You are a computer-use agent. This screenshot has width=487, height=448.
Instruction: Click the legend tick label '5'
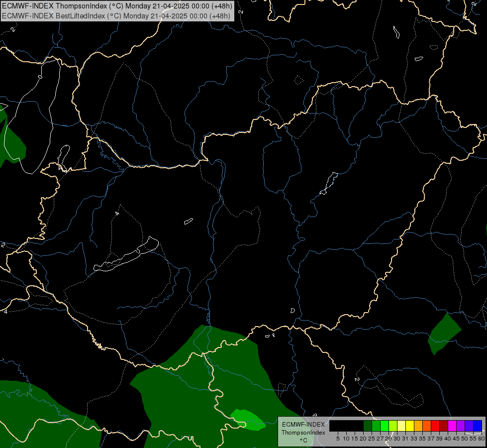[x=338, y=439]
